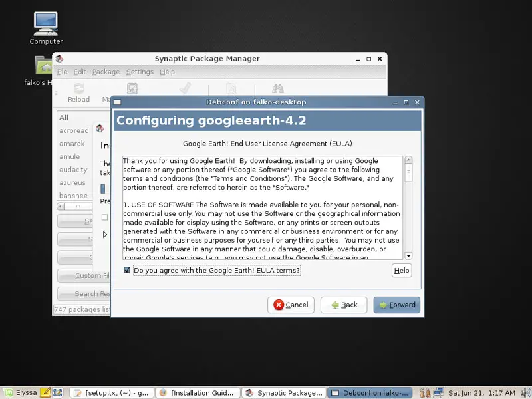This screenshot has height=399, width=532.
Task: Open the Settings menu in Synaptic
Action: pyautogui.click(x=140, y=72)
